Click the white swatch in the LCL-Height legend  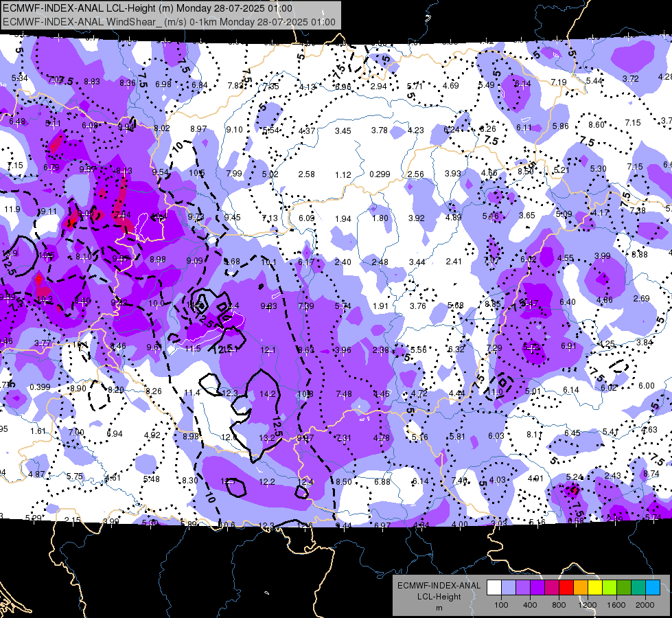tap(494, 588)
